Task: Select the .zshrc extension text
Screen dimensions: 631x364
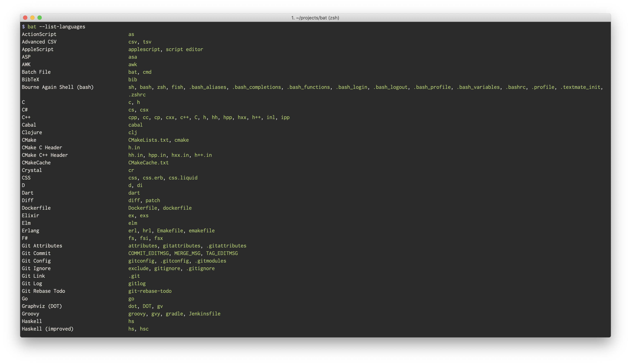Action: [137, 94]
